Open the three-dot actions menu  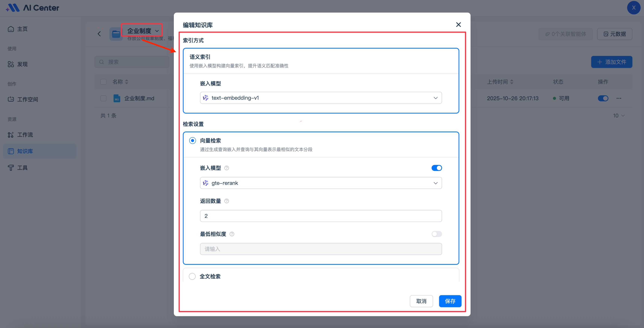pos(619,98)
